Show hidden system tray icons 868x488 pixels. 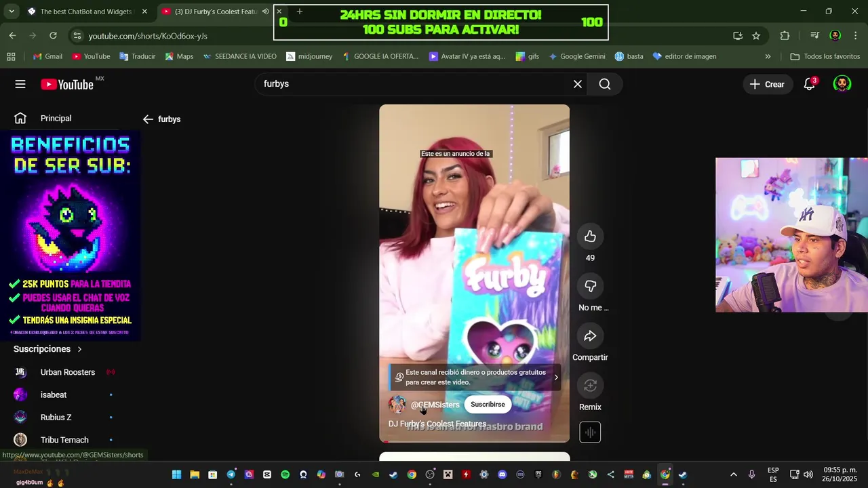[733, 474]
